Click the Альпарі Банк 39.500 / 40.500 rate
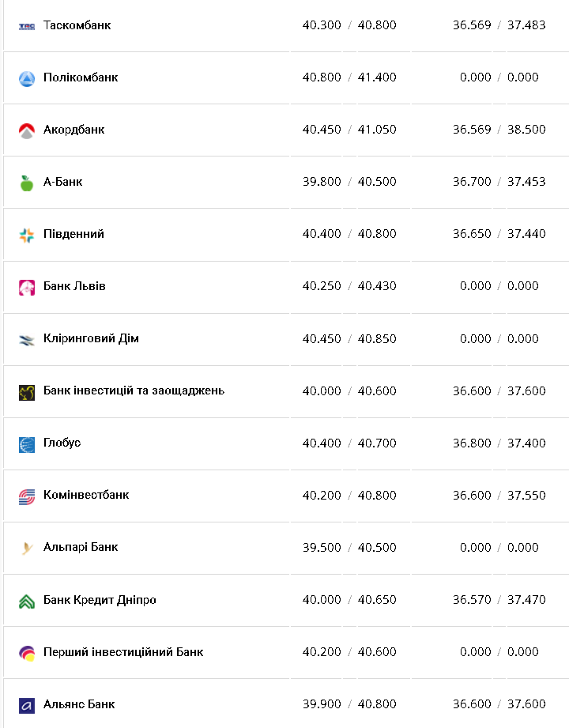This screenshot has width=569, height=728. (x=349, y=547)
